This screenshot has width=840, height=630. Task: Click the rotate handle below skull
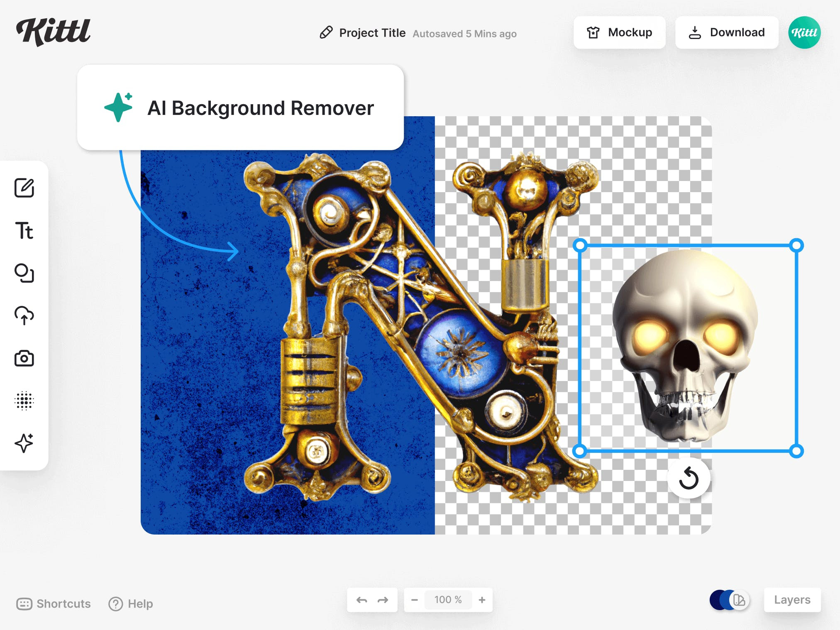coord(689,478)
